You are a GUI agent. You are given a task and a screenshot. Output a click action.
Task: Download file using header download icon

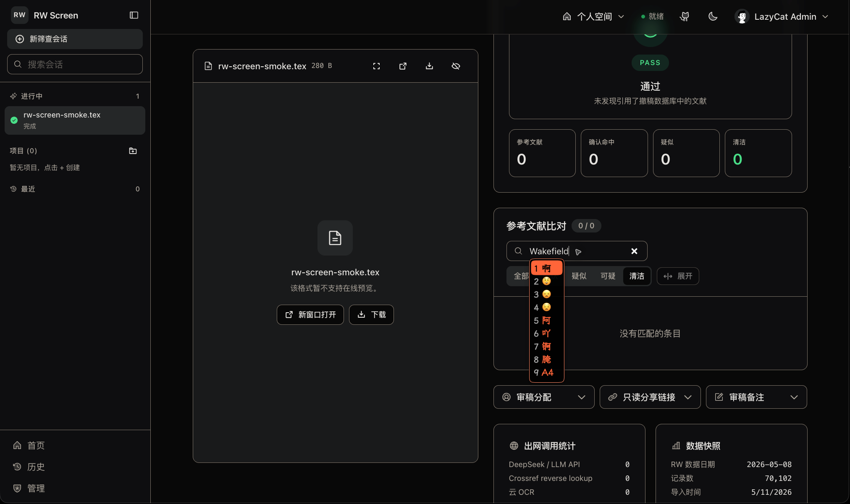coord(429,66)
